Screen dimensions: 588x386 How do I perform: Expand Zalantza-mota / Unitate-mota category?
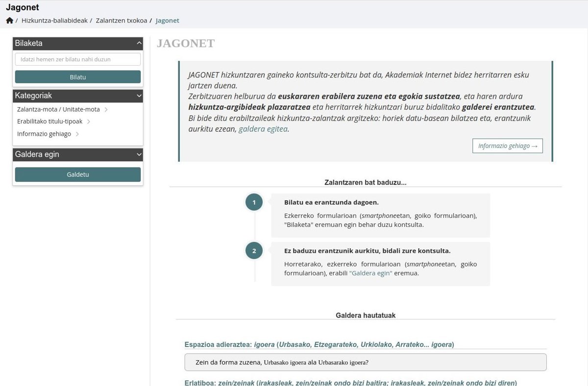(62, 109)
